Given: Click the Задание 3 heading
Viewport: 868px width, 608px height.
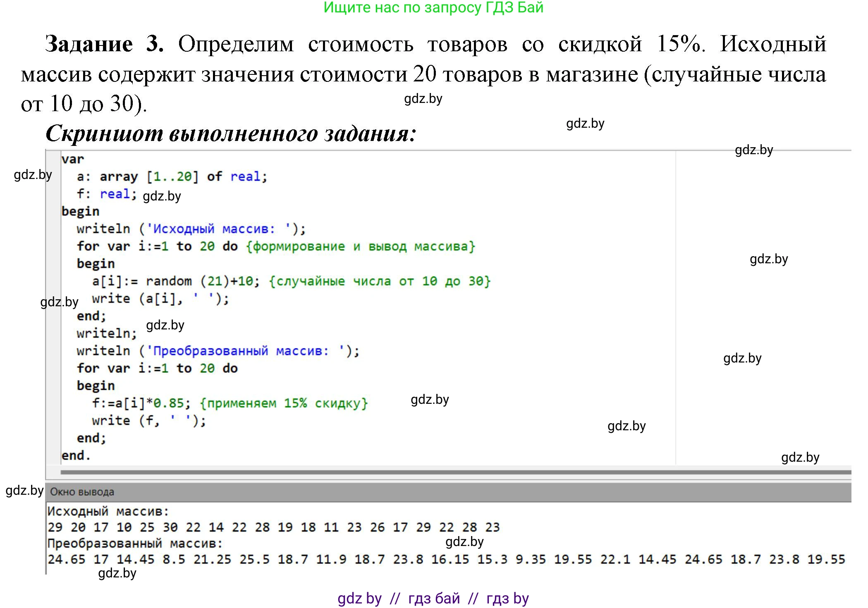Looking at the screenshot, I should click(103, 45).
